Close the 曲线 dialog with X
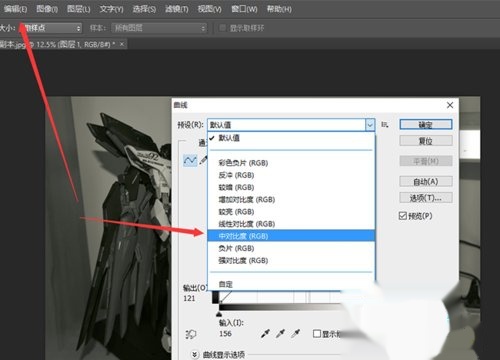The image size is (500, 360). pyautogui.click(x=450, y=105)
